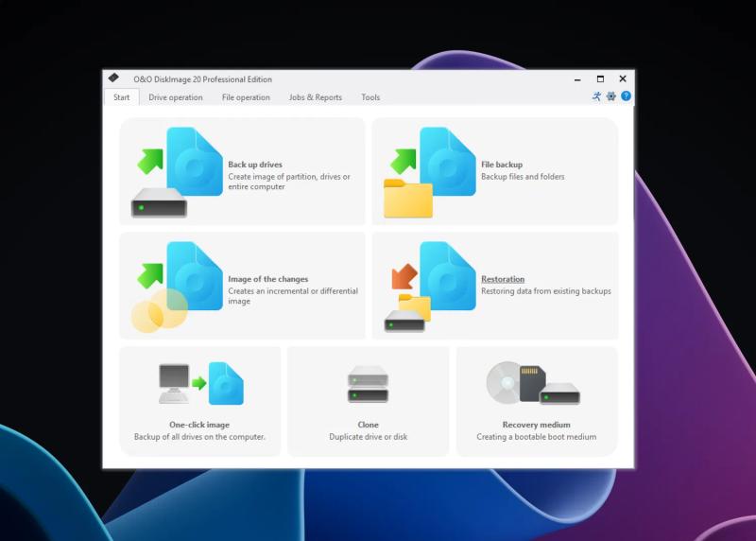Select the File backup title
This screenshot has height=541, width=756.
click(x=502, y=165)
